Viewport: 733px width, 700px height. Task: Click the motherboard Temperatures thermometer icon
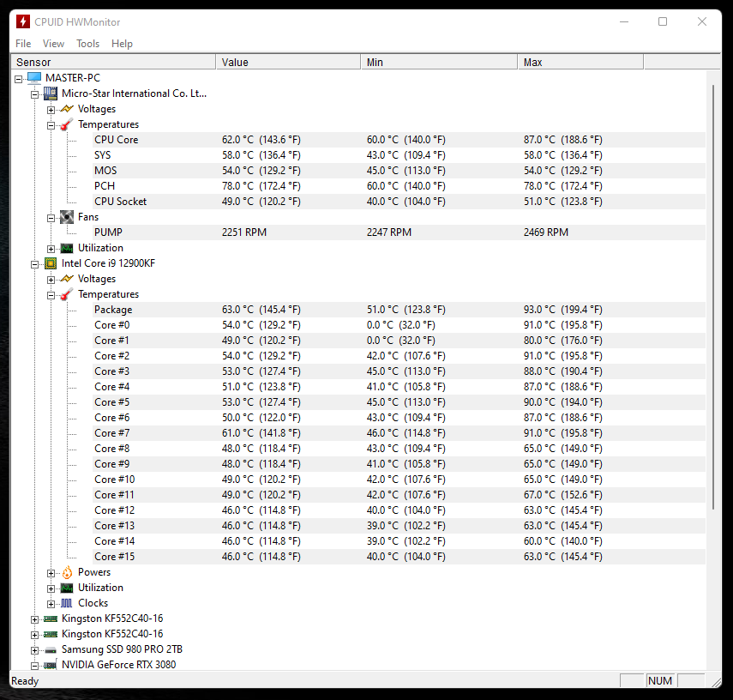67,124
